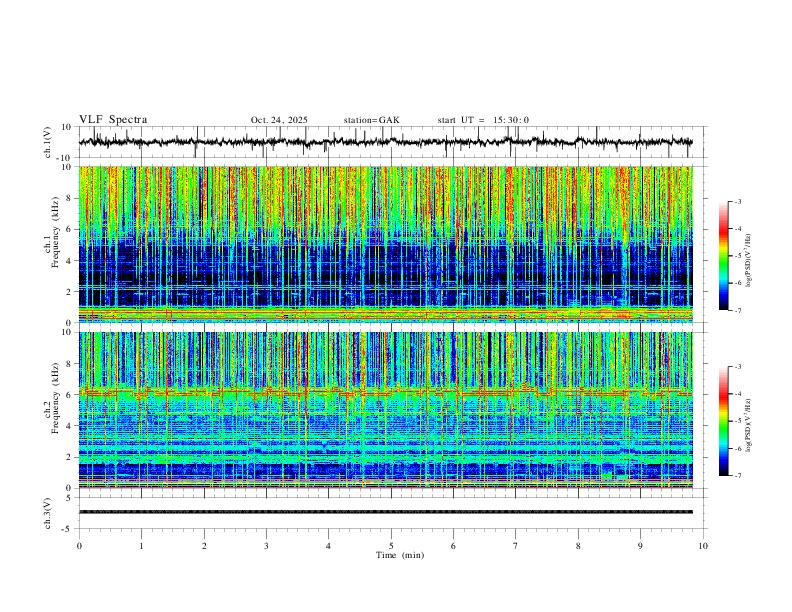Click the "-3" tick on ch.1 color bar
This screenshot has height=612, width=792.
pos(737,201)
